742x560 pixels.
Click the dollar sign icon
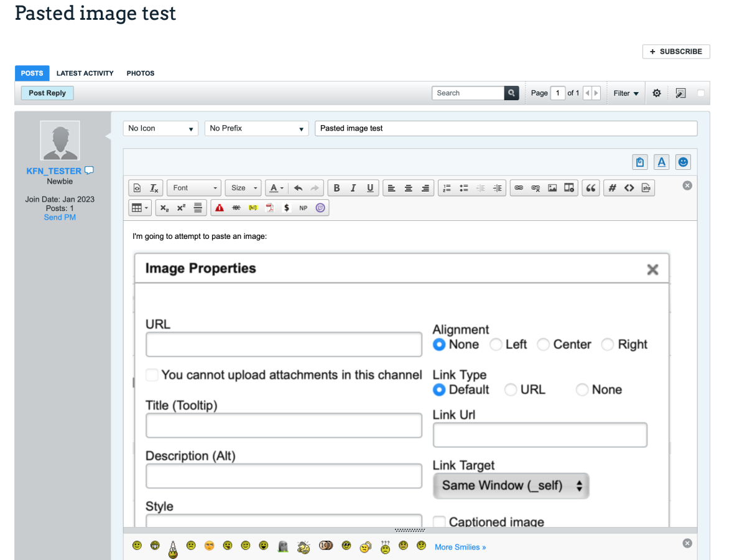287,208
